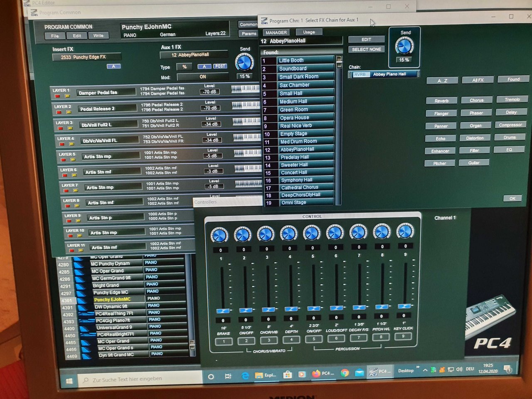
Task: Launch Google Chrome from the taskbar
Action: 345,373
